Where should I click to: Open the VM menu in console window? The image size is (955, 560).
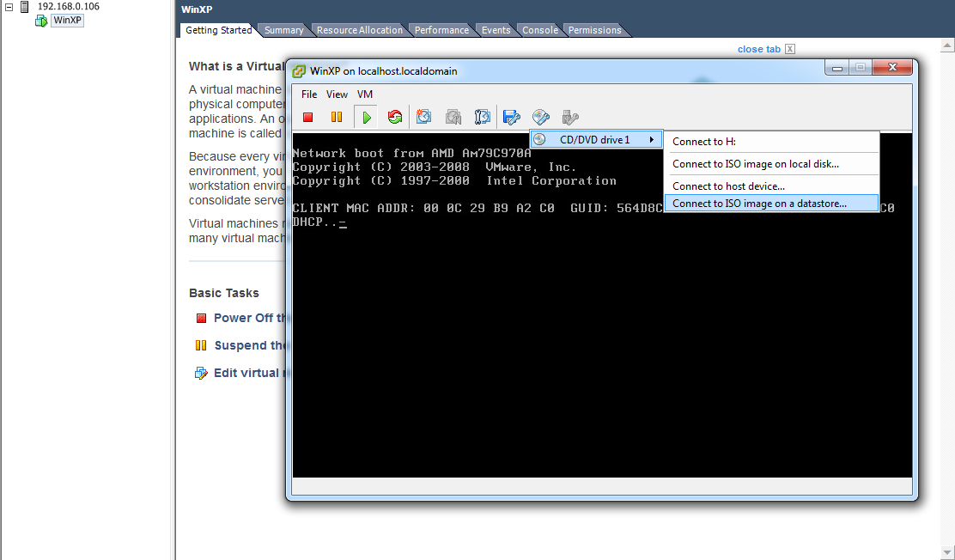[365, 94]
